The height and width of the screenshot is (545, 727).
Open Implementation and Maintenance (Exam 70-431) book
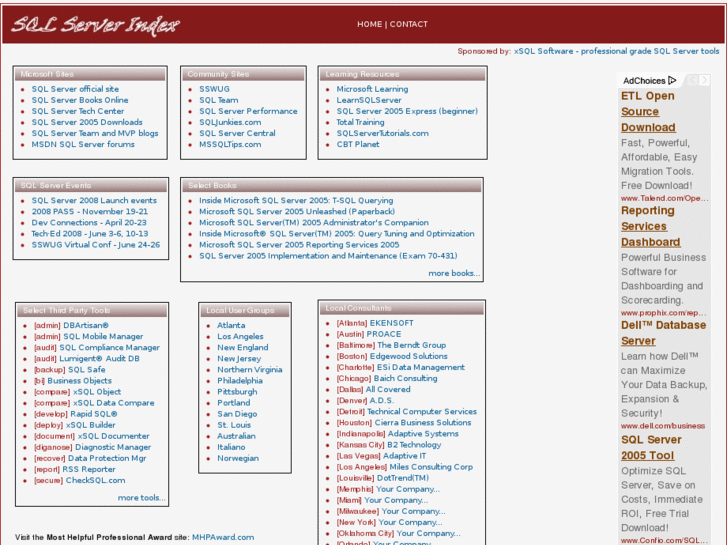[328, 256]
